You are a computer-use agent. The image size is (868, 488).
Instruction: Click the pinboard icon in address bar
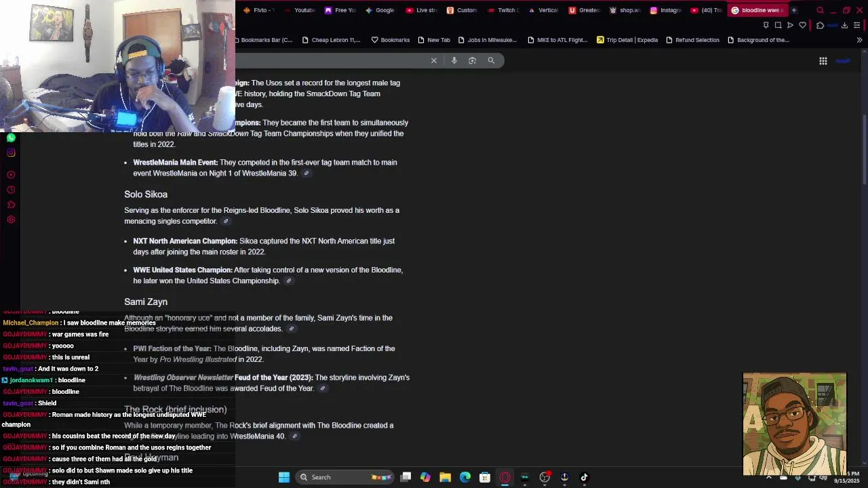[x=766, y=25]
